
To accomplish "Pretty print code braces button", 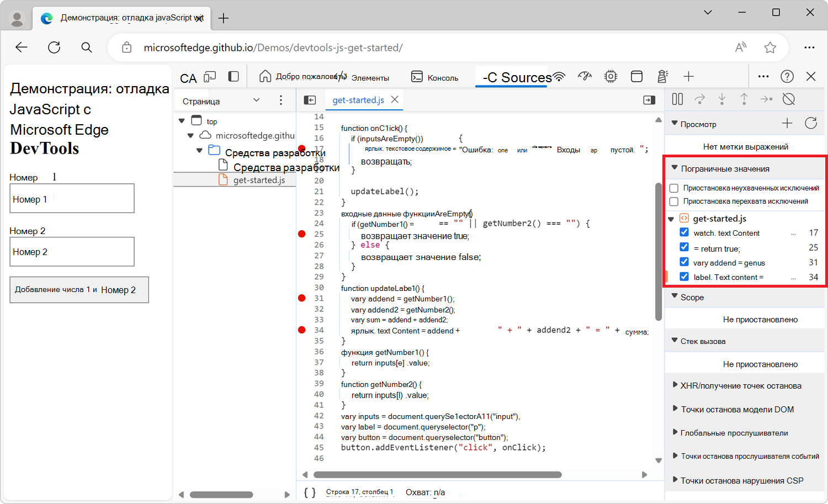I will point(310,492).
